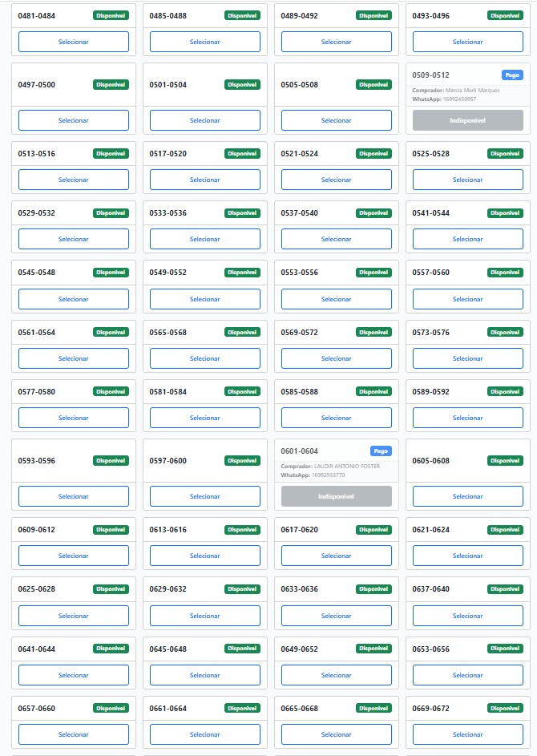The height and width of the screenshot is (756, 537).
Task: Click the Indisponível button for 0601-0604
Action: pyautogui.click(x=336, y=496)
